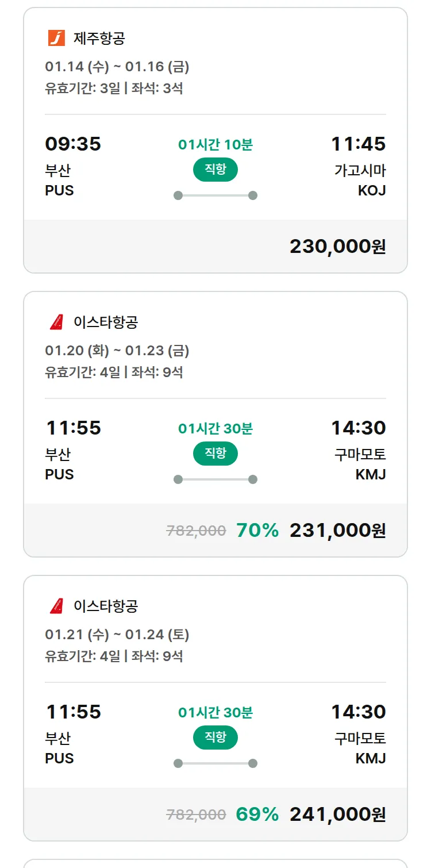Click the route line under the 01시간 10분 duration

(215, 195)
